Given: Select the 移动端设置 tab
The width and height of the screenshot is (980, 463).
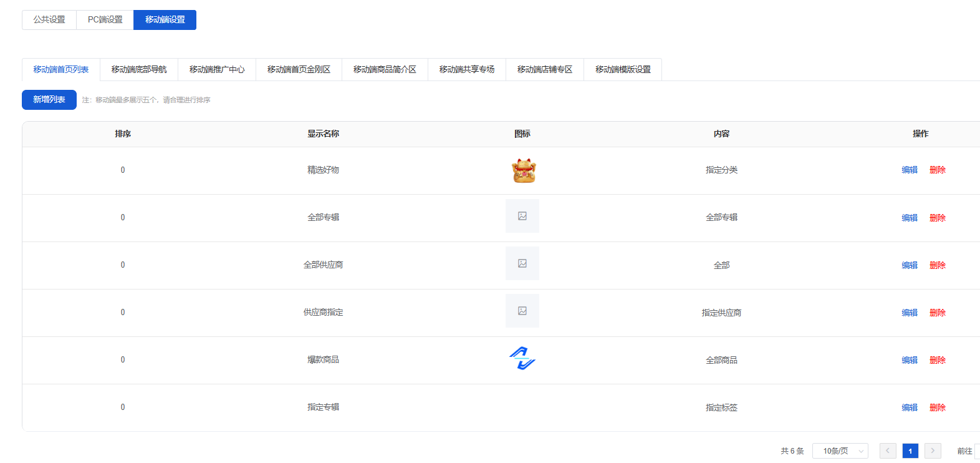Looking at the screenshot, I should (x=165, y=20).
